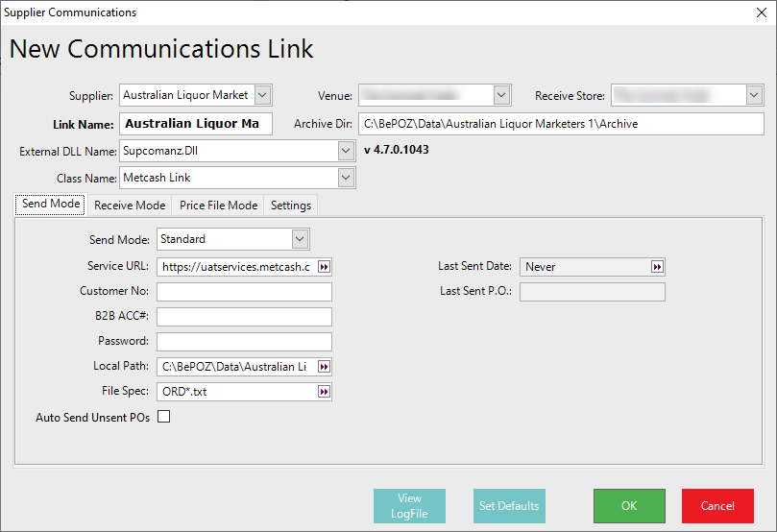Switch to the Receive Mode tab
This screenshot has width=777, height=532.
coord(130,206)
